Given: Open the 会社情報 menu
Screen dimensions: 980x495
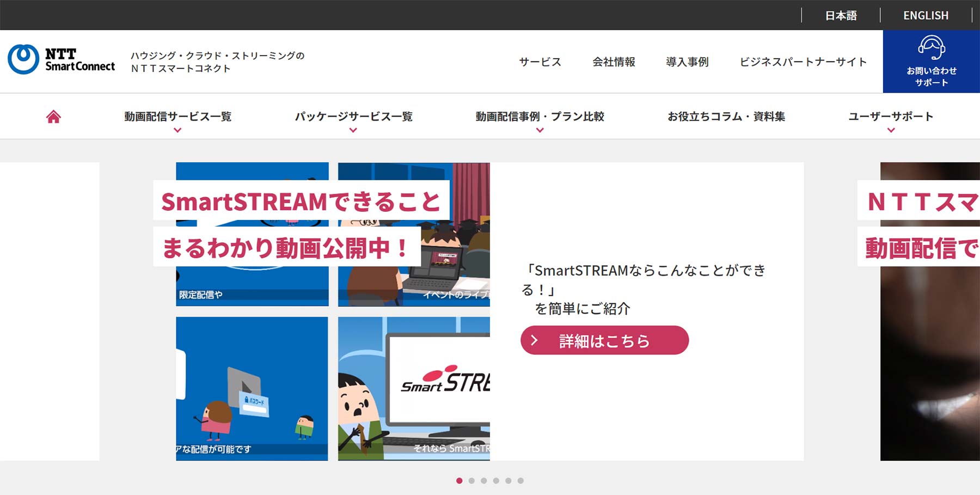Looking at the screenshot, I should click(614, 62).
